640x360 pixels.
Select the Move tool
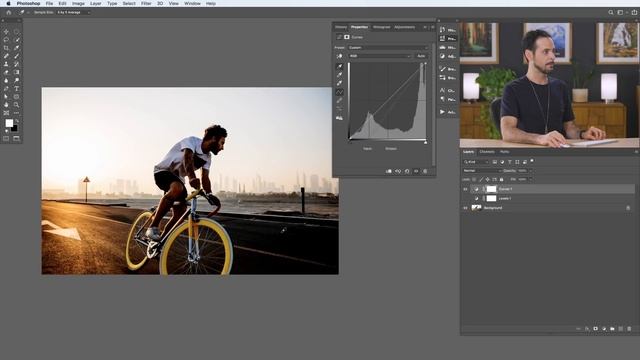point(6,31)
